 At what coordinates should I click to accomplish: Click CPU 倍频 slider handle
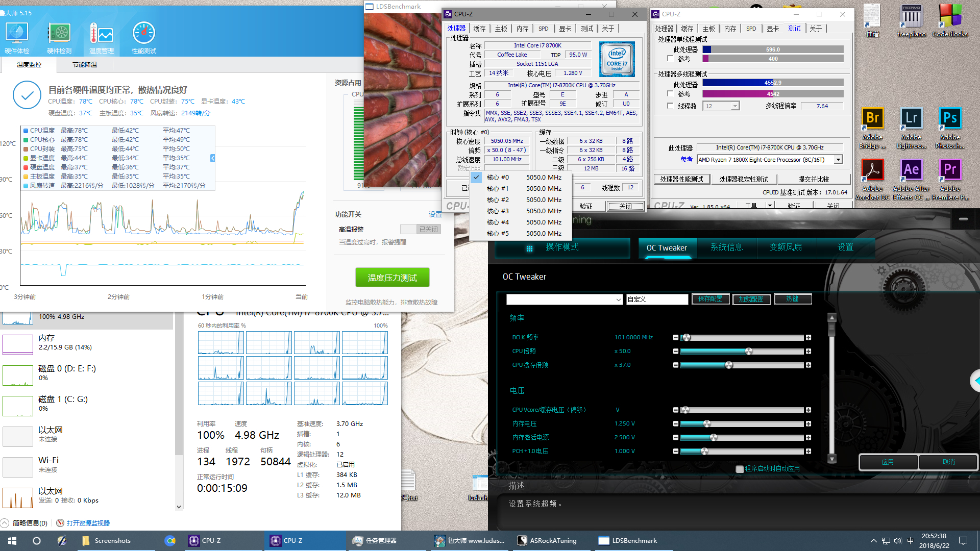tap(749, 352)
